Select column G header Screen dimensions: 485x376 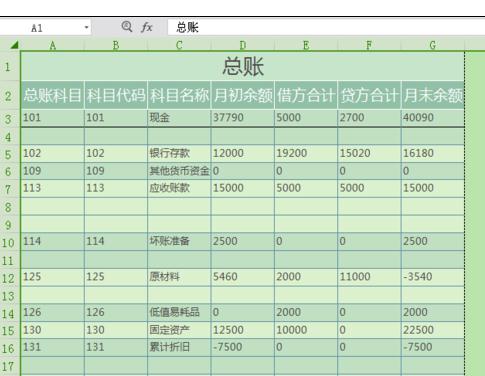tap(433, 45)
